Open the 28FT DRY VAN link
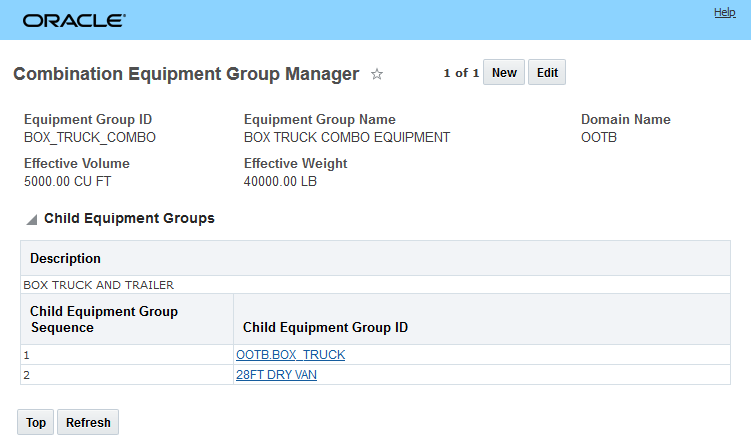Screen dimensions: 751x447 [x=276, y=375]
